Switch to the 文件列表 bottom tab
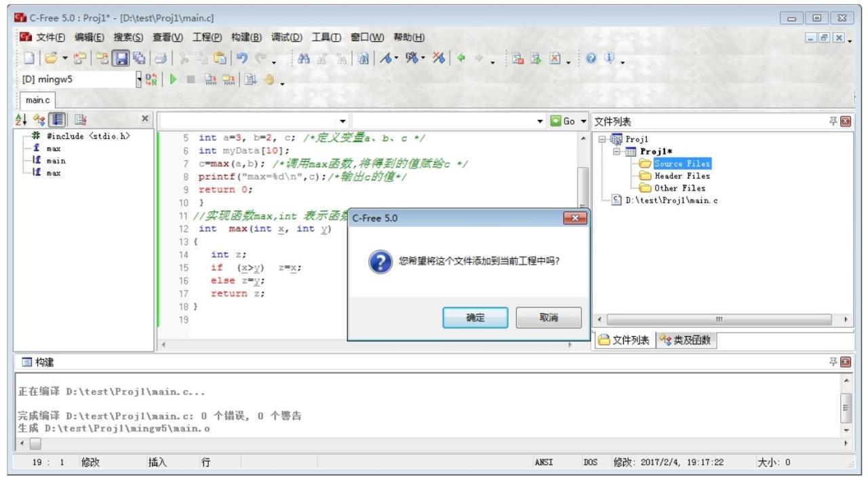 pos(624,340)
